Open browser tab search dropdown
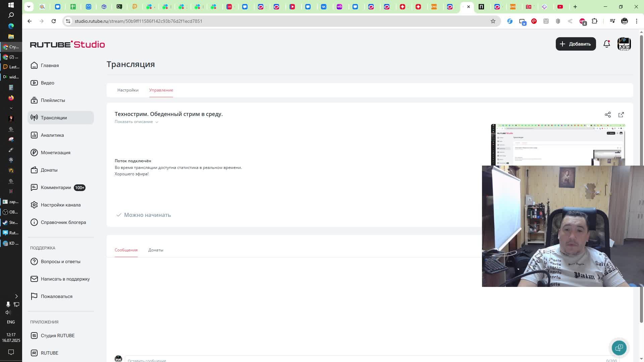Screen dimensions: 644x362 coord(29,7)
